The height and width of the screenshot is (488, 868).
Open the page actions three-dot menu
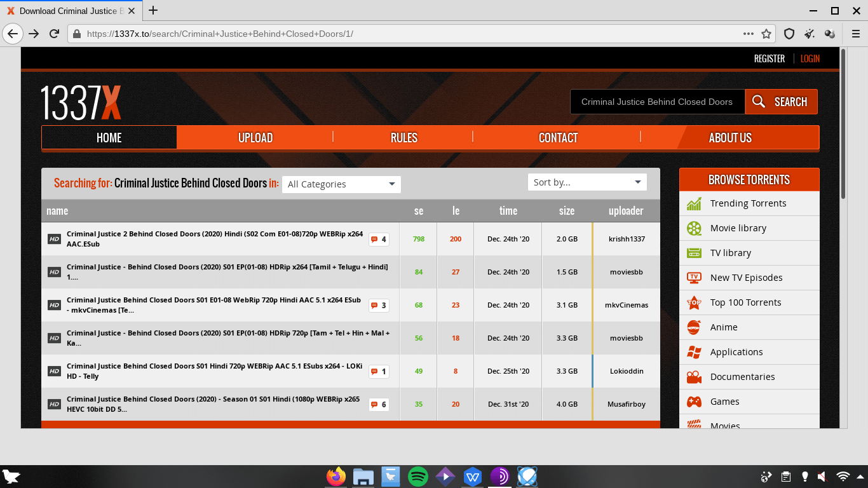[x=749, y=34]
